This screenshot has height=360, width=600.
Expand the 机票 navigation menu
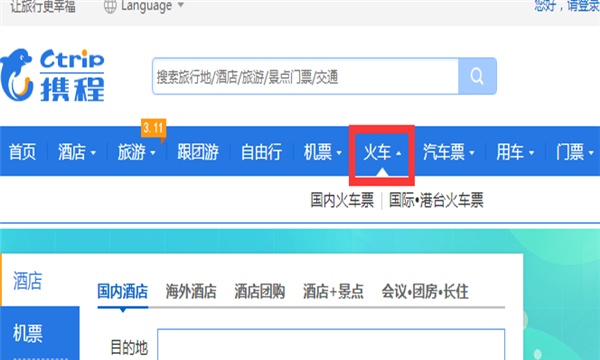pos(323,152)
